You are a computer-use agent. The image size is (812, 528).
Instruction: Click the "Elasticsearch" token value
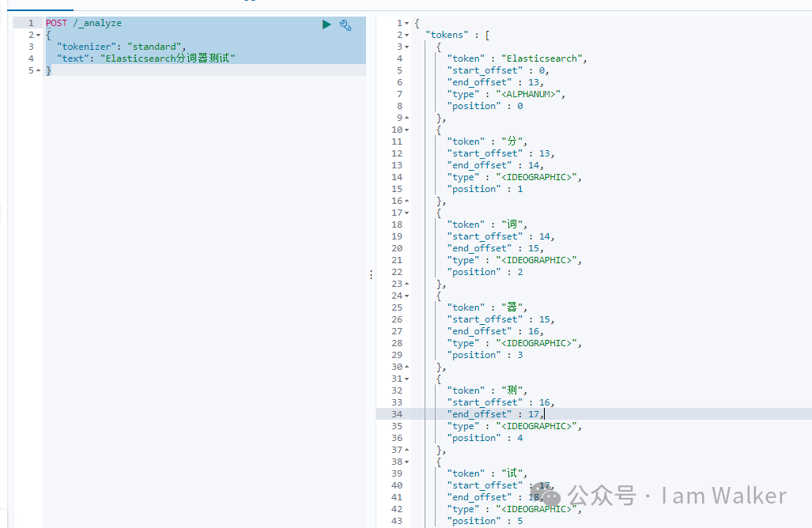pos(542,58)
